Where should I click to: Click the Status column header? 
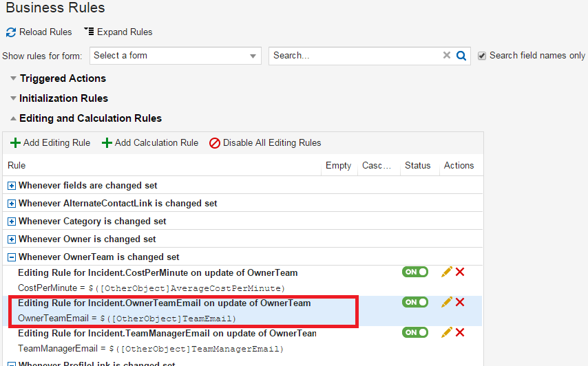click(417, 166)
